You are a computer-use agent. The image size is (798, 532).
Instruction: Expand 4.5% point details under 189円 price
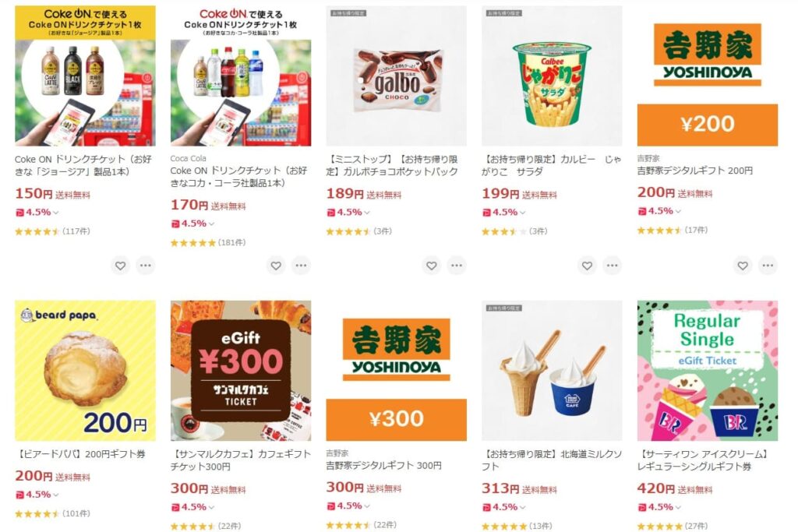(x=348, y=212)
